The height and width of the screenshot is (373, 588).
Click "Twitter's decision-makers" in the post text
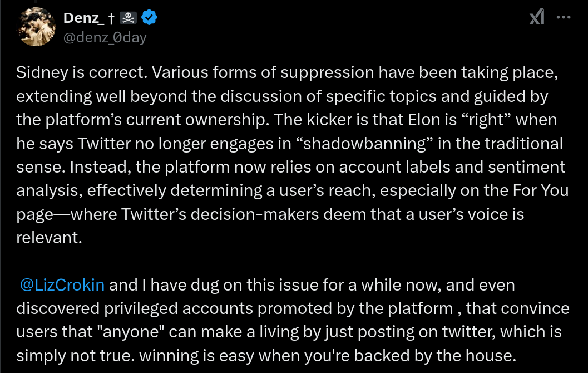pyautogui.click(x=220, y=215)
